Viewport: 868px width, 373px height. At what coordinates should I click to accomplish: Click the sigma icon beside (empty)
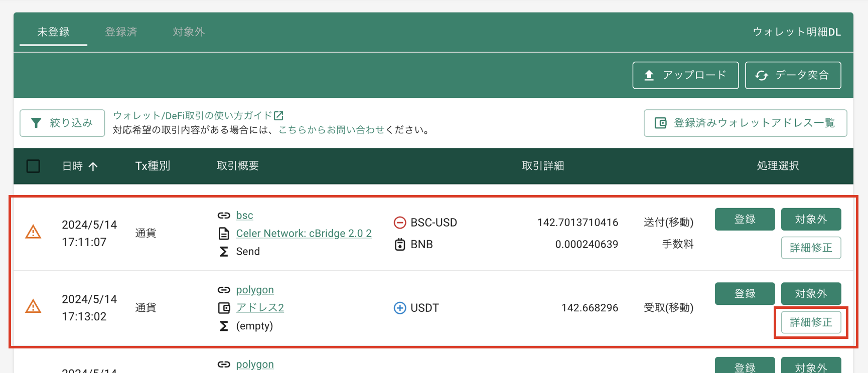[x=224, y=326]
